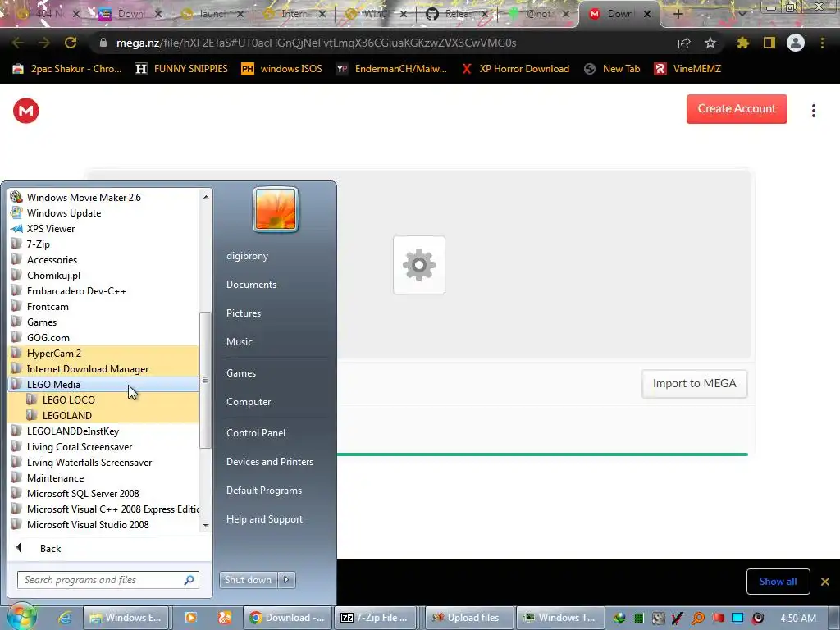Expand the Embarcadero Dev-C++ folder
The width and height of the screenshot is (840, 630).
[103, 291]
